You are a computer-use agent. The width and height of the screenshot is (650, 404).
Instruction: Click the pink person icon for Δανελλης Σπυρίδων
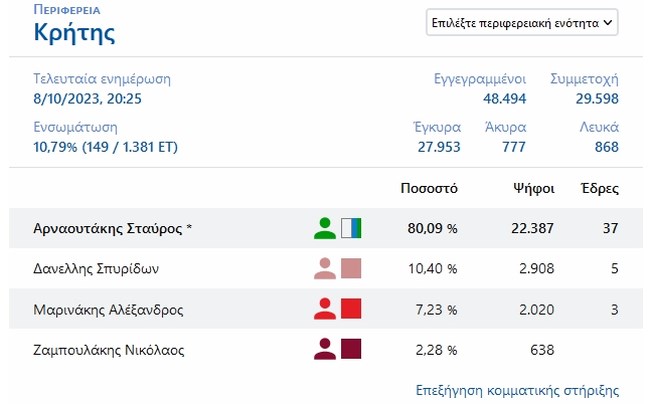pos(325,269)
